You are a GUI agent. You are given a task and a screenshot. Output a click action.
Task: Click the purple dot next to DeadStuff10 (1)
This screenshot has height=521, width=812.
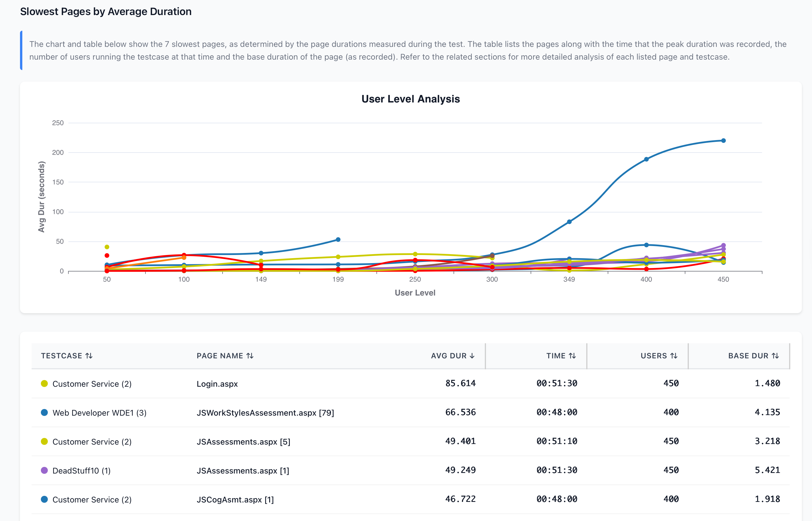tap(44, 470)
